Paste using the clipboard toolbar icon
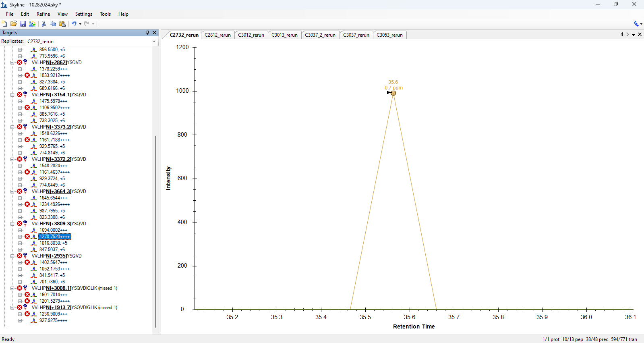The height and width of the screenshot is (343, 644). (x=62, y=24)
